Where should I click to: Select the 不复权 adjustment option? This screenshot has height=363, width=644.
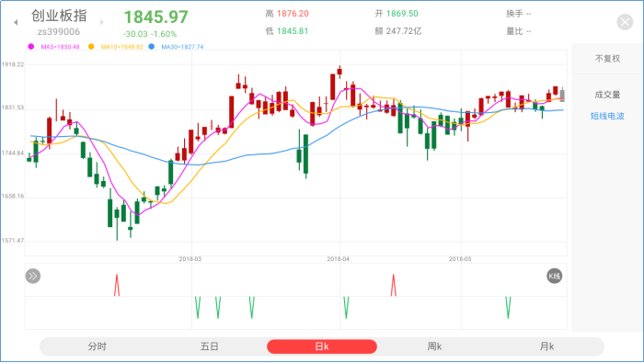click(x=607, y=59)
